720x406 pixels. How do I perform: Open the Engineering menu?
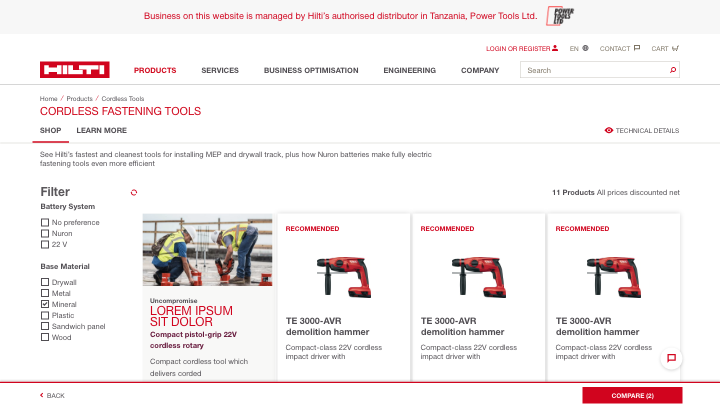click(409, 70)
